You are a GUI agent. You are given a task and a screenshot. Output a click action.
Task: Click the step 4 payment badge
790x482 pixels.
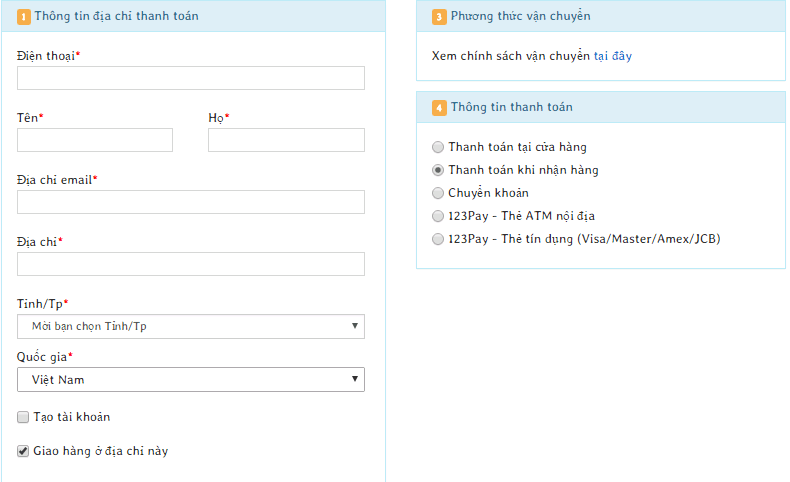click(x=439, y=108)
